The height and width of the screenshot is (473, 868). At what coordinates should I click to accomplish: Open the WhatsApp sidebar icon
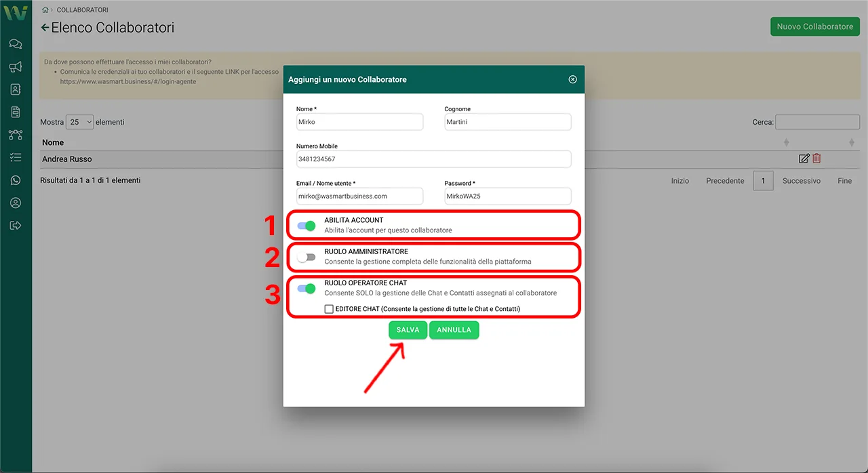16,180
